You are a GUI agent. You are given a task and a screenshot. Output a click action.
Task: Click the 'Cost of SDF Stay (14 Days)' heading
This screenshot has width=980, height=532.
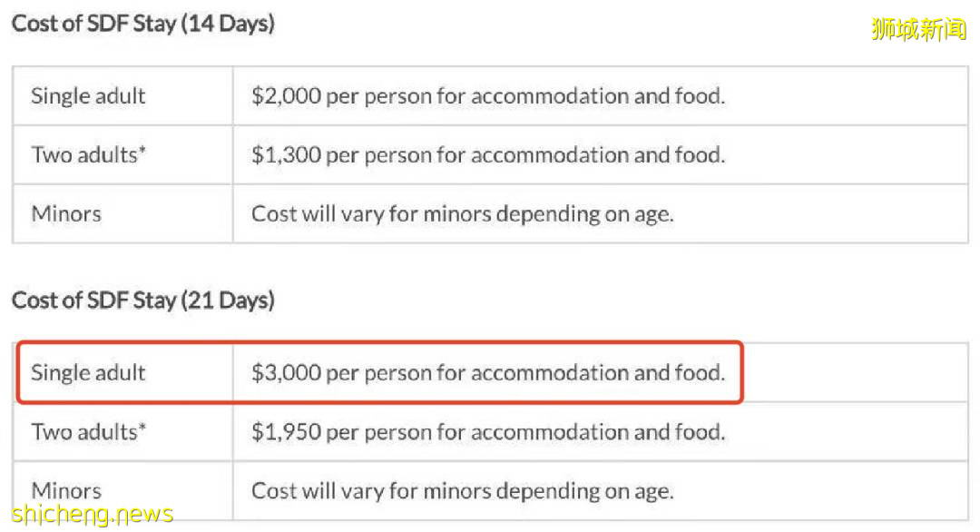pos(142,24)
